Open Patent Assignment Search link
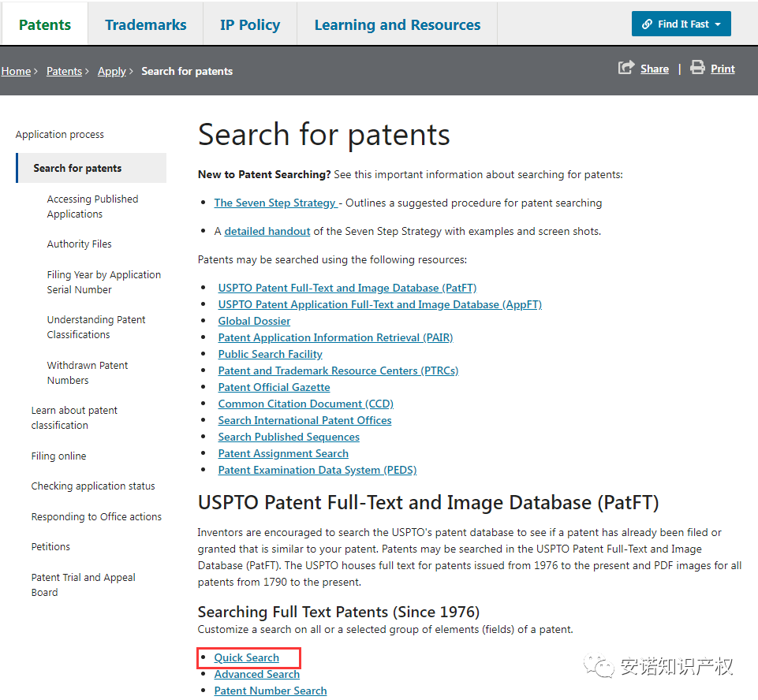The image size is (758, 700). pyautogui.click(x=283, y=453)
